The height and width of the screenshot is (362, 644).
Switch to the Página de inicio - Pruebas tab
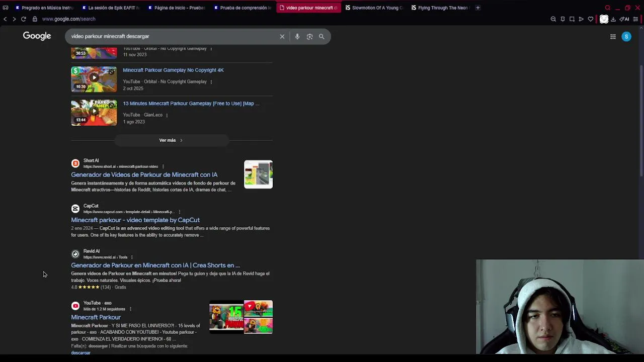[176, 8]
